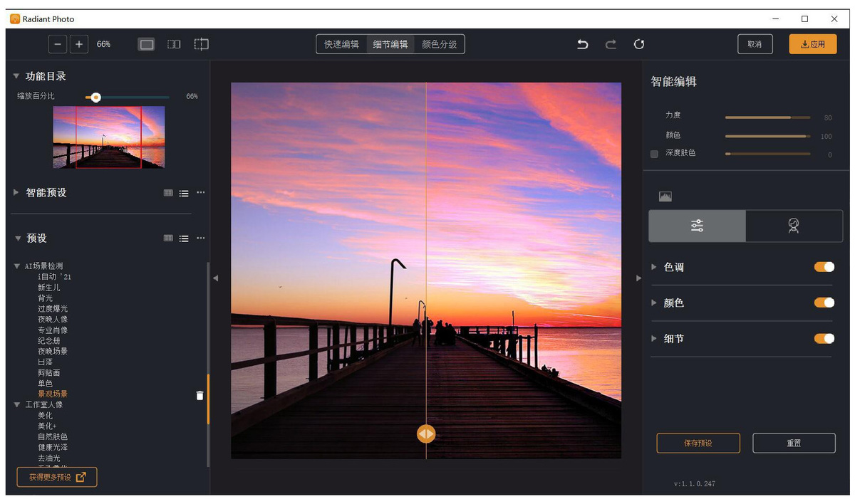Screen dimensions: 855x504
Task: Delete the 景观场景 preset via trash icon
Action: tap(199, 395)
